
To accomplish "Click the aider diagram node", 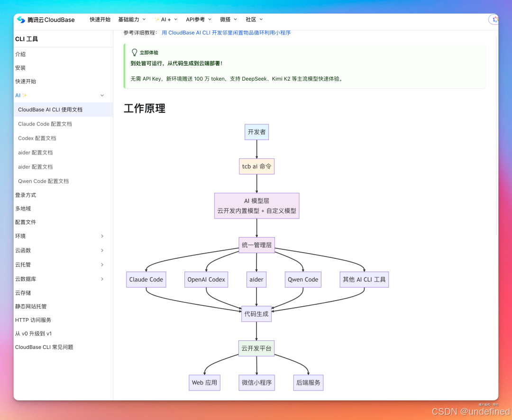I will 256,280.
